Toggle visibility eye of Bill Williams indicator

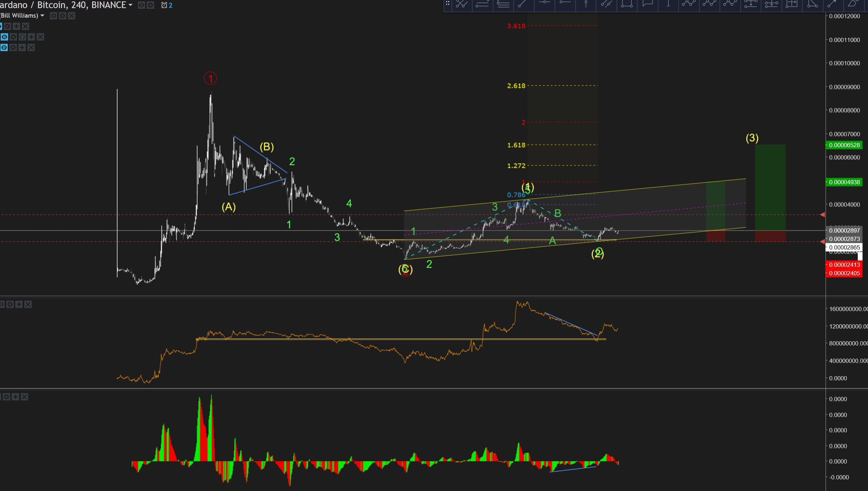tap(53, 16)
